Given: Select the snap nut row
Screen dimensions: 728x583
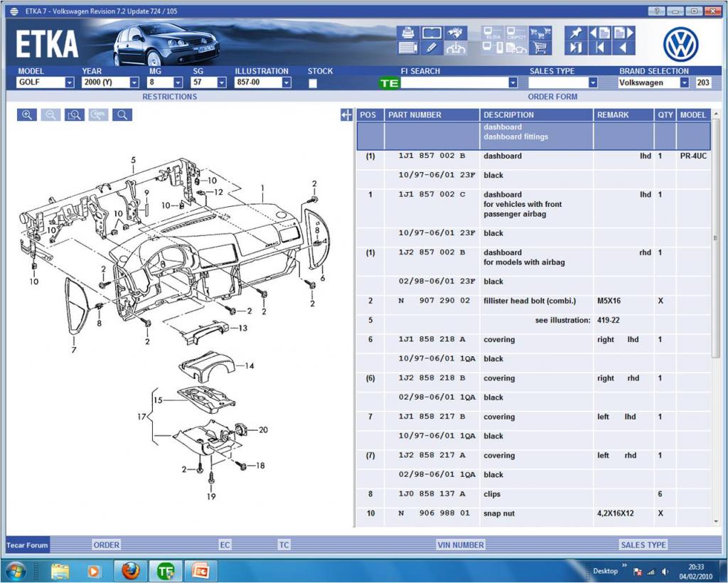Looking at the screenshot, I should (534, 513).
